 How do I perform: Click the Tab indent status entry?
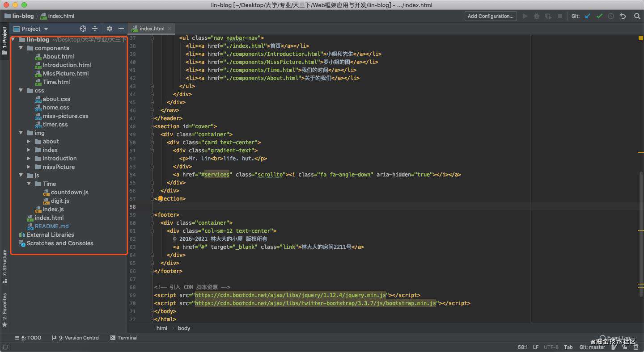click(x=568, y=347)
